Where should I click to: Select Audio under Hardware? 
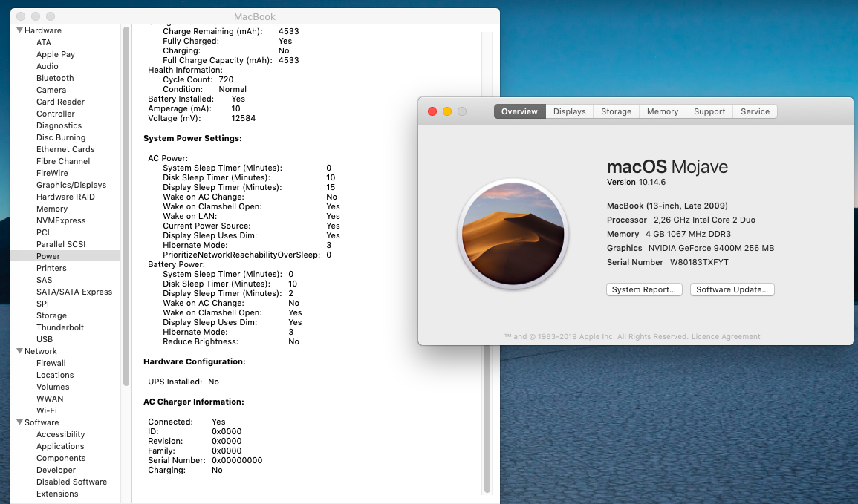coord(48,66)
